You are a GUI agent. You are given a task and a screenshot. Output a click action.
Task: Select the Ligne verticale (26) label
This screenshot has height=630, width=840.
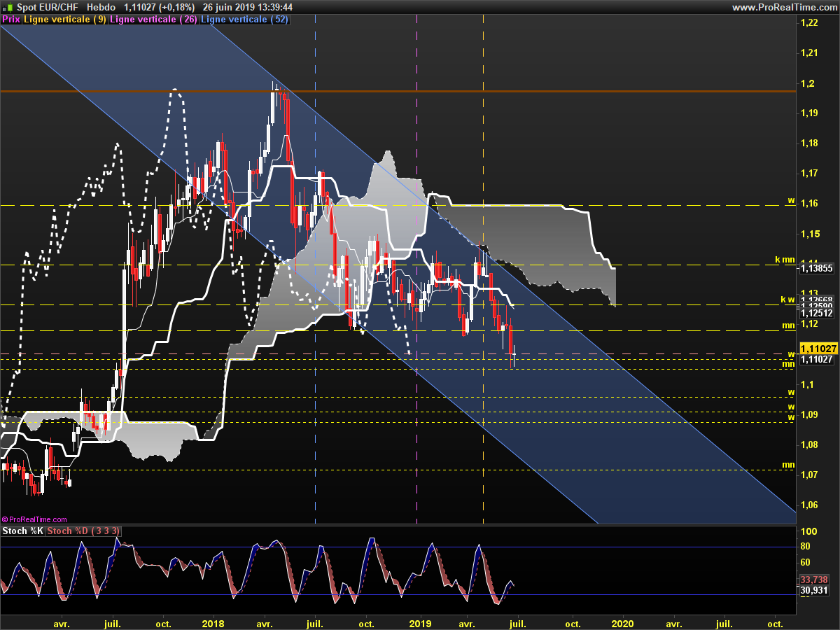click(x=153, y=20)
